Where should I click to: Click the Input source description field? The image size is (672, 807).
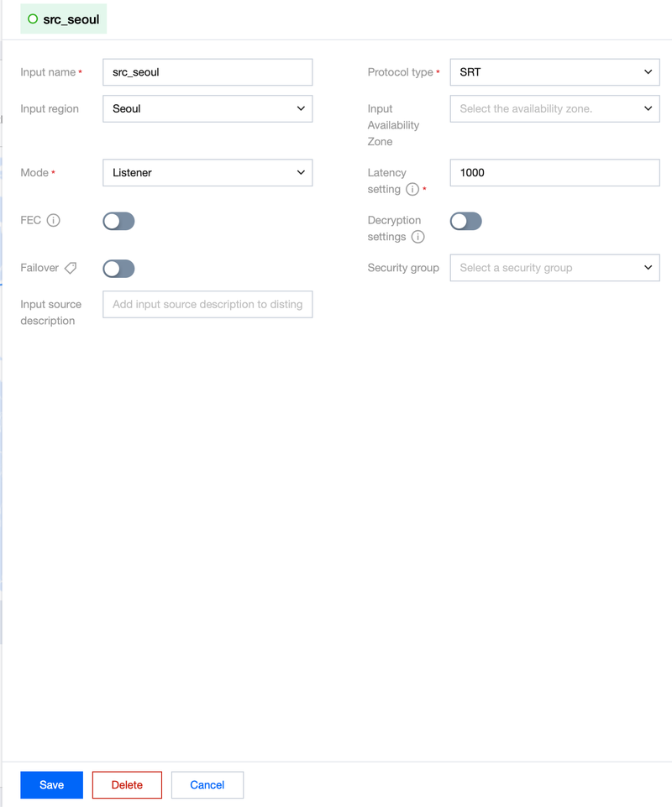[x=207, y=304]
